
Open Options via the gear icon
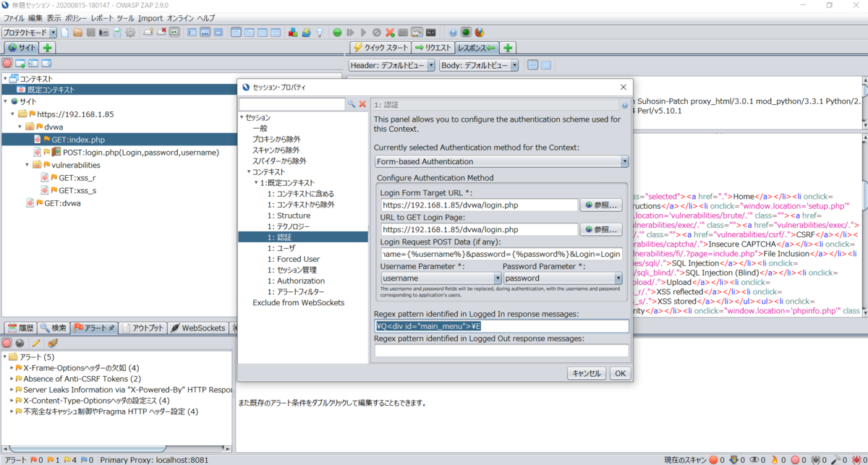pyautogui.click(x=131, y=33)
